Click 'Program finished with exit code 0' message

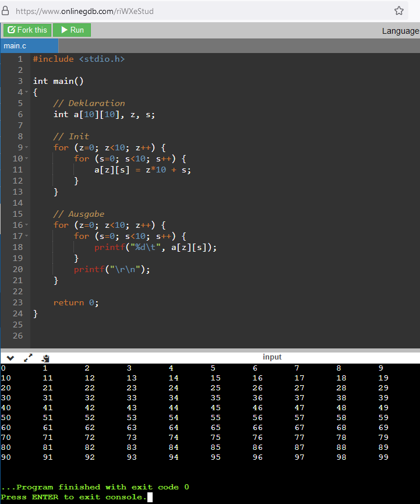tap(95, 487)
